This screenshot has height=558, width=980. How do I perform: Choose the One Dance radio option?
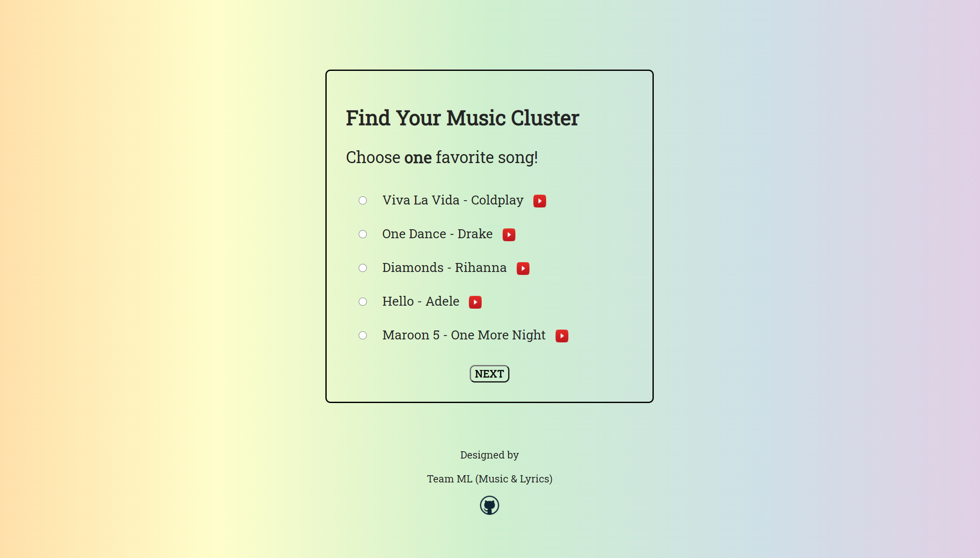tap(363, 234)
